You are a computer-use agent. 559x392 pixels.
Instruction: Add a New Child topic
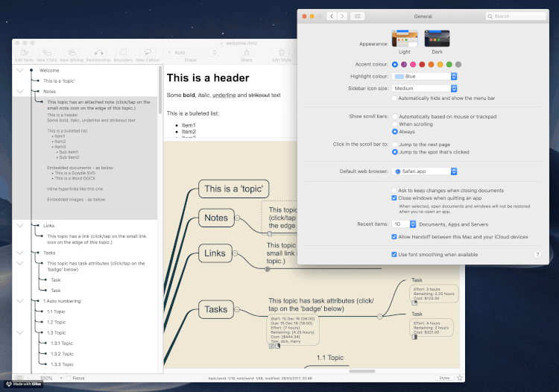46,55
